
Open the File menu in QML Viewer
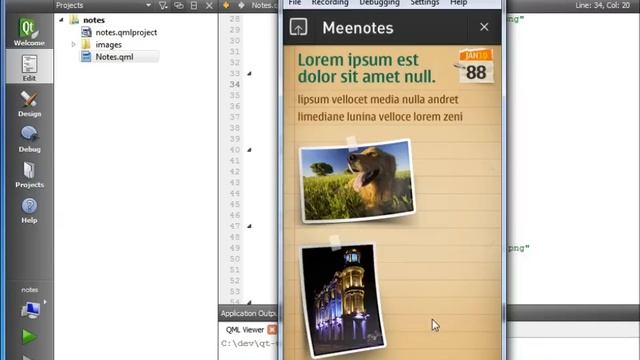(295, 3)
